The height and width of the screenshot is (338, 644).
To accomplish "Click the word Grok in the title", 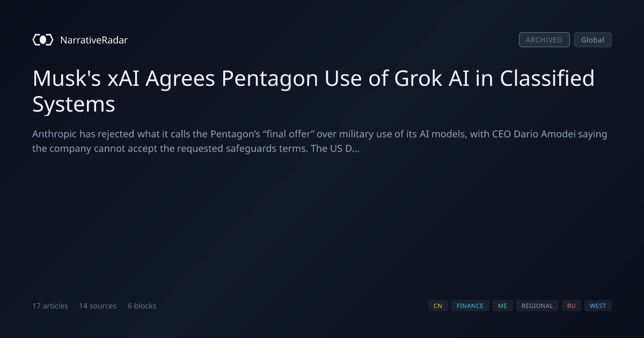I will pyautogui.click(x=419, y=78).
